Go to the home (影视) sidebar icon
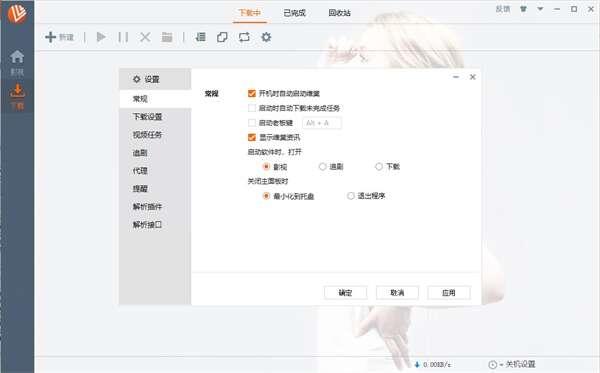This screenshot has height=373, width=600. click(x=17, y=62)
